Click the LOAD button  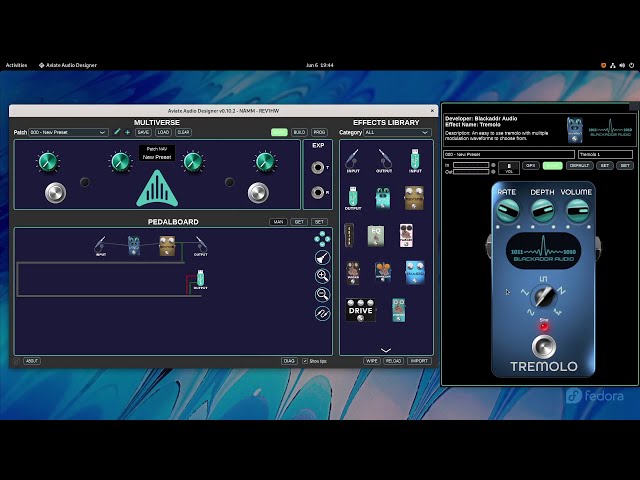163,132
